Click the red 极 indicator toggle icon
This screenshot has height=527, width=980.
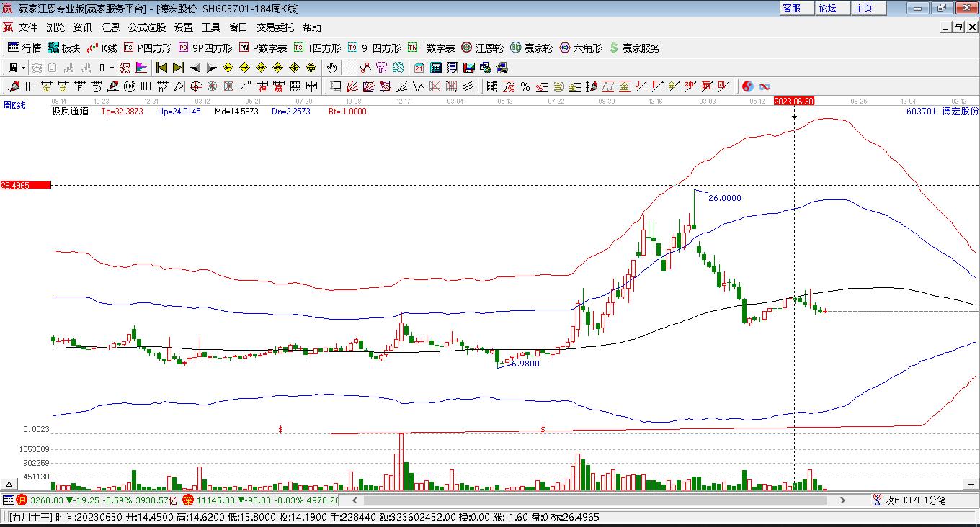click(x=125, y=68)
